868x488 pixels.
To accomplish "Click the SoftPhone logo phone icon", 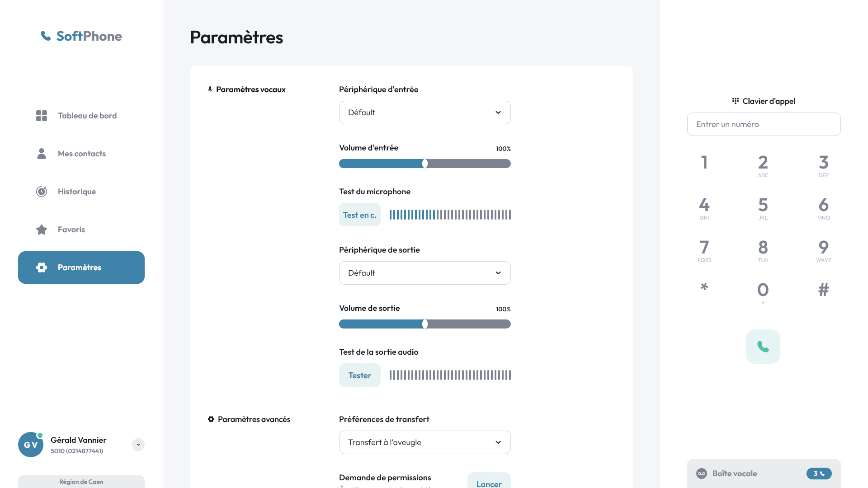I will point(46,36).
